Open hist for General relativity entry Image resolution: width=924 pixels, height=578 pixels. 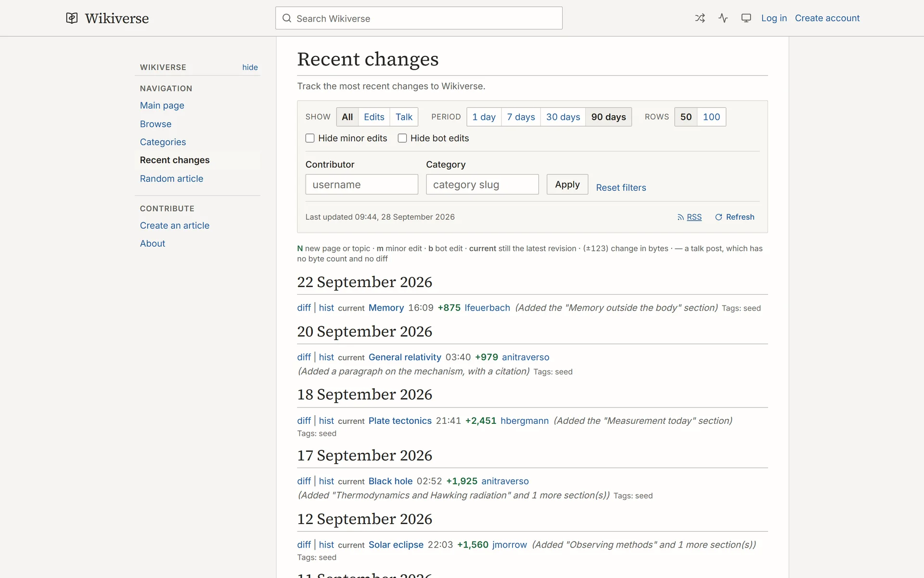coord(326,357)
